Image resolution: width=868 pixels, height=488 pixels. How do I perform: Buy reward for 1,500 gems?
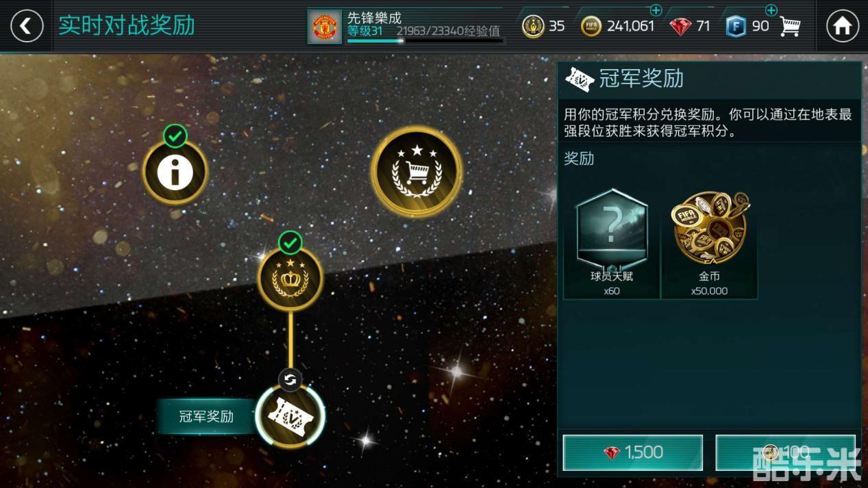coord(633,452)
